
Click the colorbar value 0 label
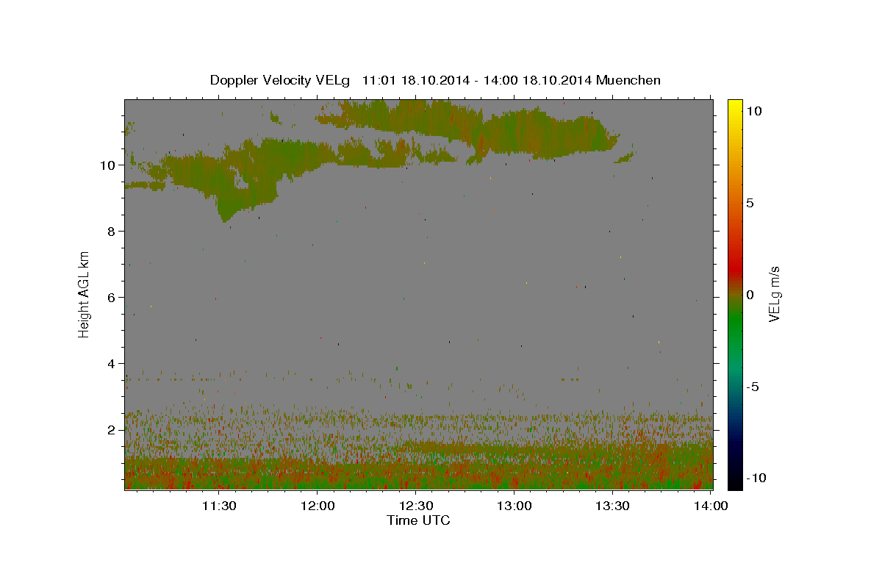pos(750,295)
